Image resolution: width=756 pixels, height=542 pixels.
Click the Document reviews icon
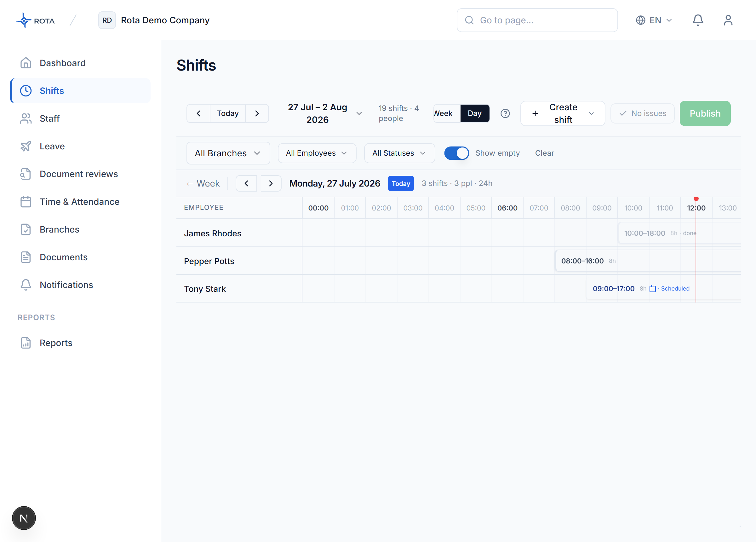click(26, 174)
